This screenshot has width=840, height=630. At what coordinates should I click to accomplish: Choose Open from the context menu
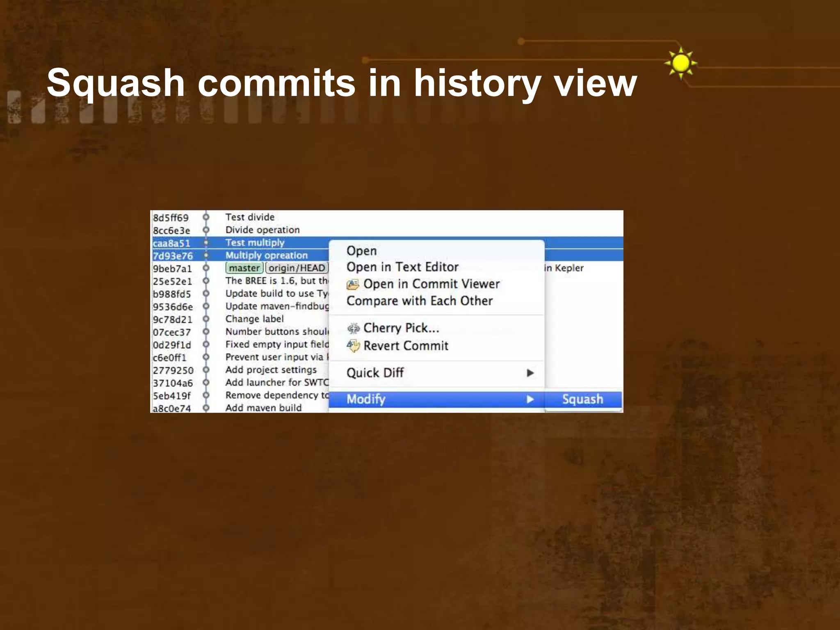pyautogui.click(x=361, y=251)
